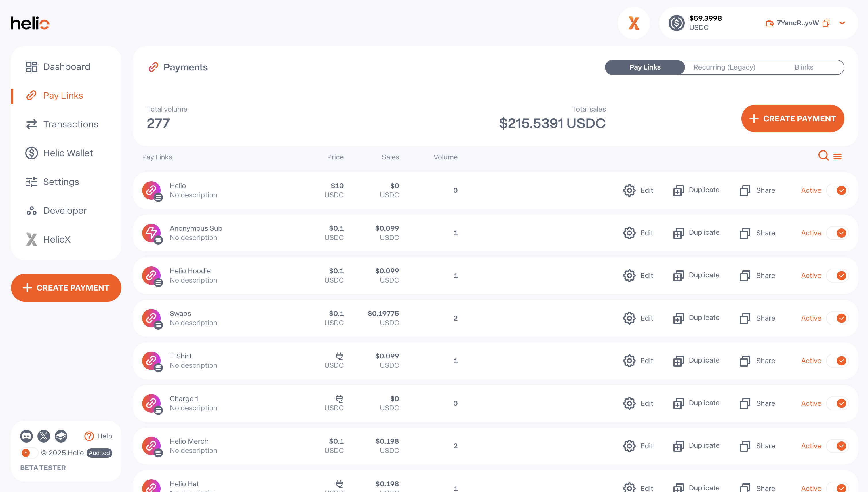This screenshot has height=492, width=868.
Task: Toggle Active switch for Charge 1
Action: (837, 403)
